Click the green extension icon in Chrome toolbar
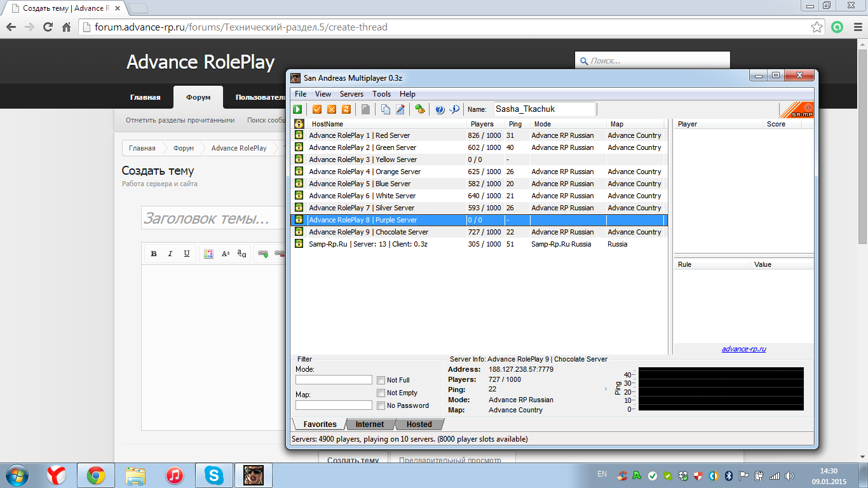Viewport: 868px width, 488px height. point(837,27)
